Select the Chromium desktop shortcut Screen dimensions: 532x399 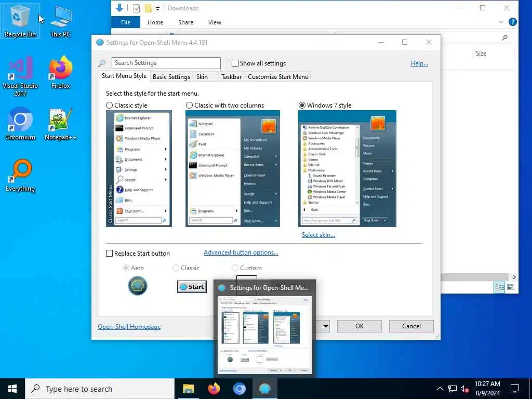[20, 124]
